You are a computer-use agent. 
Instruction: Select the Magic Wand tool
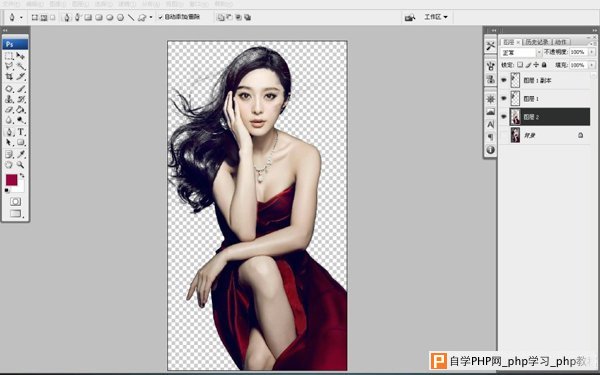21,66
